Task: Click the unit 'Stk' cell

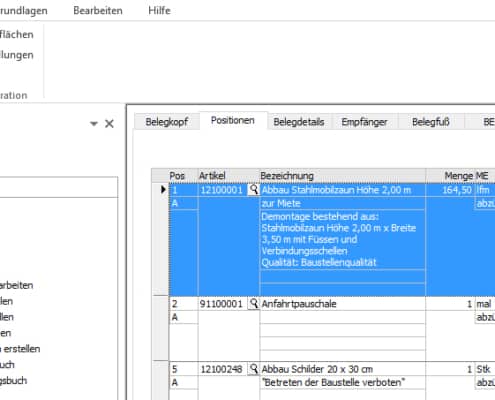Action: pos(485,369)
